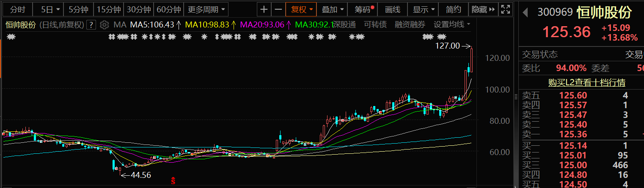Click the 127.00 high price marker
The image size is (644, 188).
[447, 46]
